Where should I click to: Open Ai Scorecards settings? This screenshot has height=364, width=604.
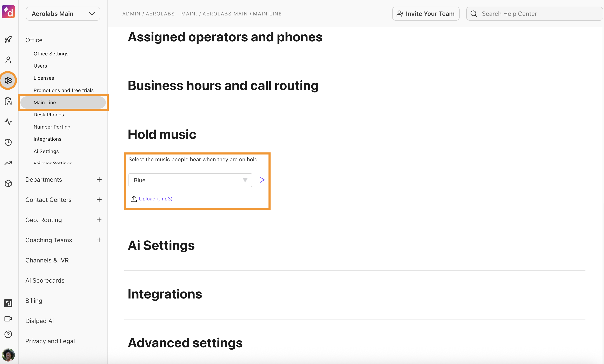point(45,281)
